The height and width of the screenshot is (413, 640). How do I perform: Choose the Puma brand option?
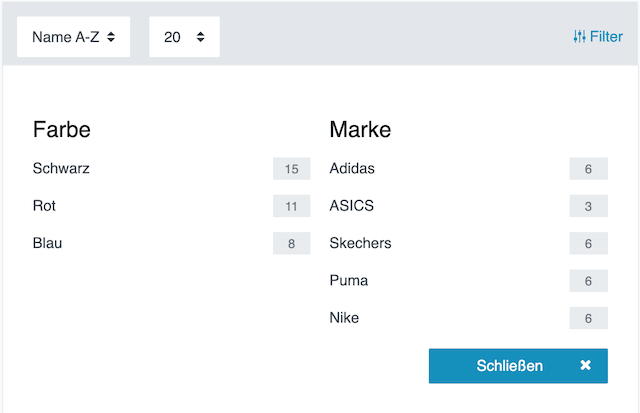(348, 281)
